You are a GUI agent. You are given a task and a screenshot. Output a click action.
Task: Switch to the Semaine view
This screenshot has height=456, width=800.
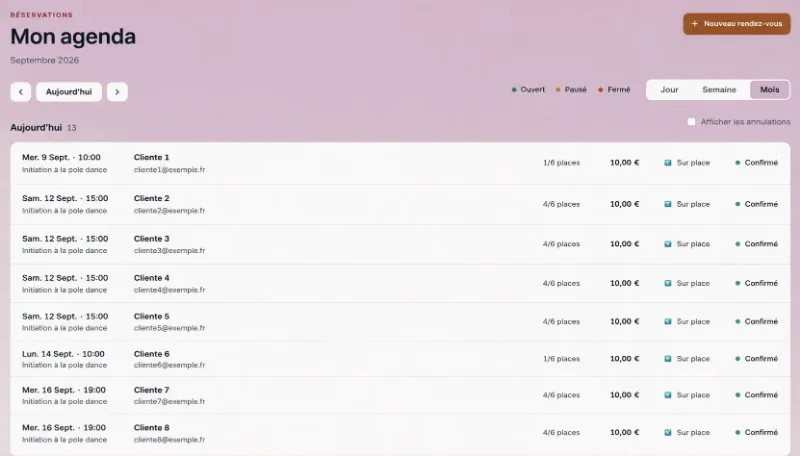[x=719, y=90]
